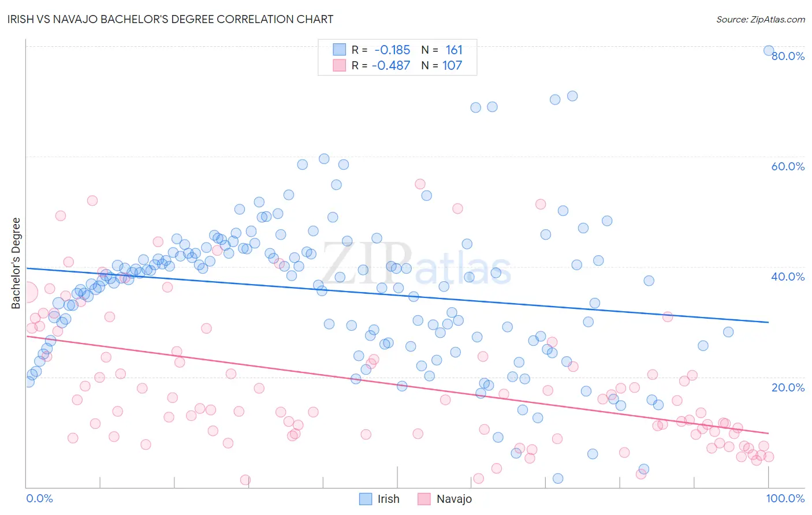The image size is (812, 515).
Task: Click the 80.0% y-axis label
Action: [x=788, y=56]
